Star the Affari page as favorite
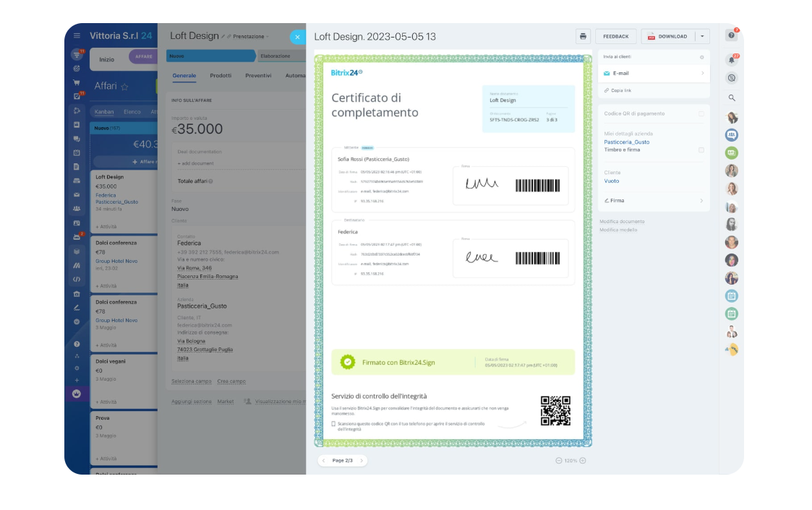Screen dimensions: 812x510 (124, 87)
